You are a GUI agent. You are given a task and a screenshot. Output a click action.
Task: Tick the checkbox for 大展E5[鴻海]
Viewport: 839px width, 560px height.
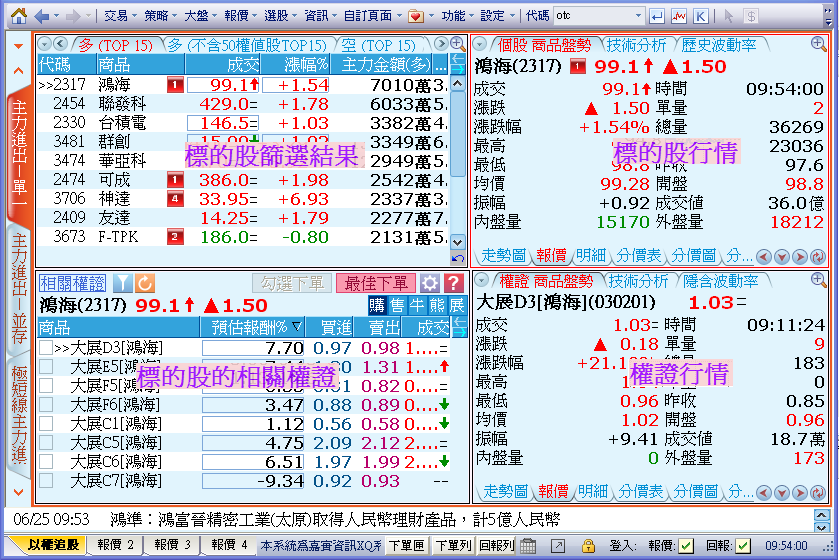coord(46,367)
